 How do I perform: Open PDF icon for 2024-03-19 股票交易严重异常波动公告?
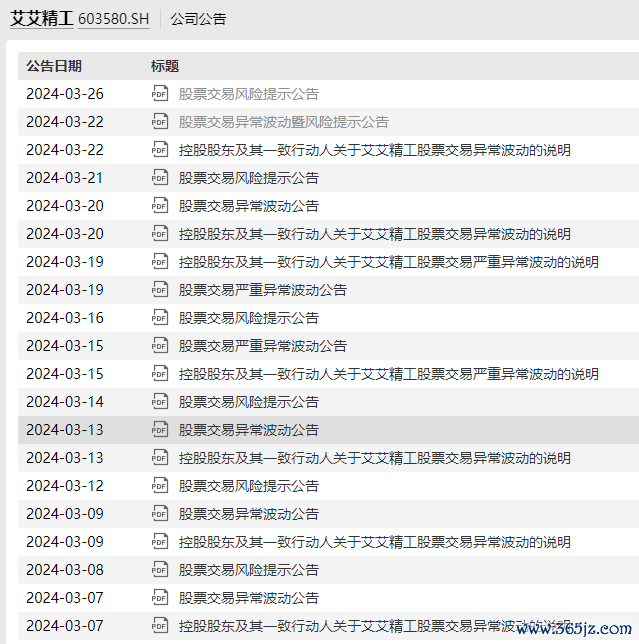click(160, 290)
